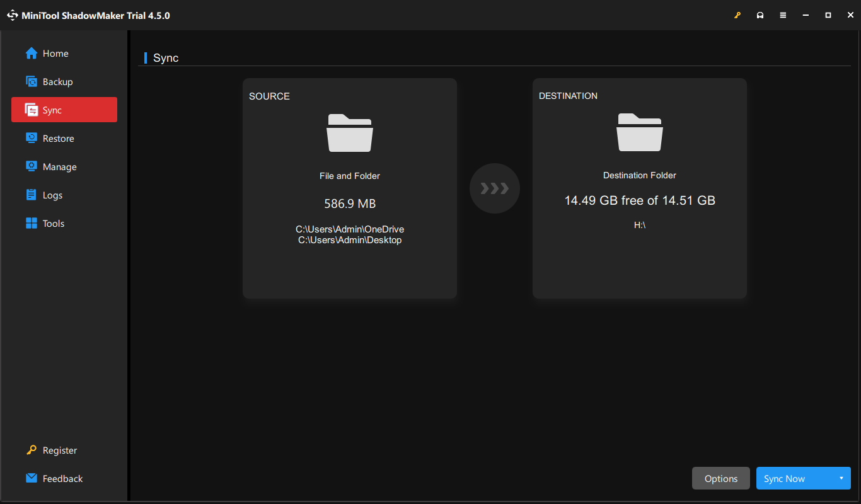Screen dimensions: 861x504
Task: Click the Tools grid icon in sidebar
Action: coord(32,224)
